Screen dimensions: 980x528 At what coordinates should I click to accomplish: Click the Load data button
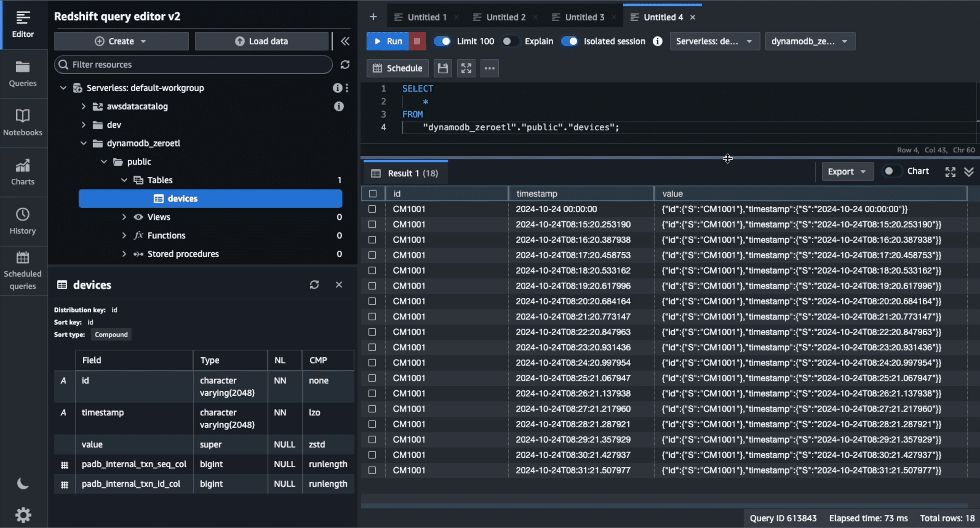pos(262,41)
